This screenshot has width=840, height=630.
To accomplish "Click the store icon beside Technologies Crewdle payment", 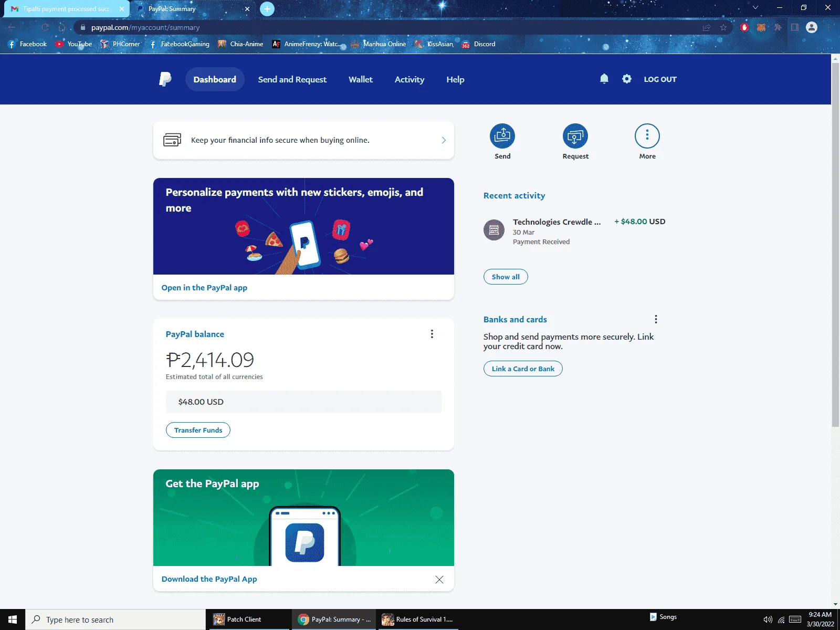I will pos(494,230).
